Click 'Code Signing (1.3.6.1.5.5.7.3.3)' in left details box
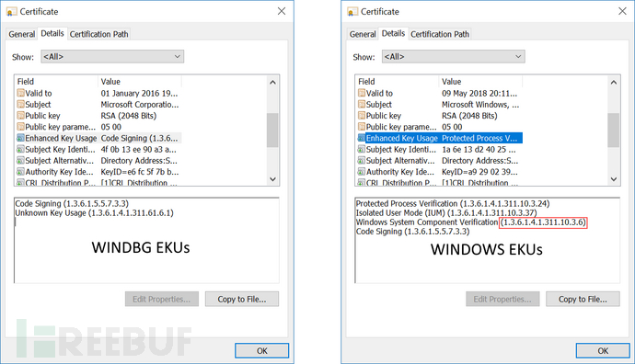The image size is (635, 364). (72, 204)
